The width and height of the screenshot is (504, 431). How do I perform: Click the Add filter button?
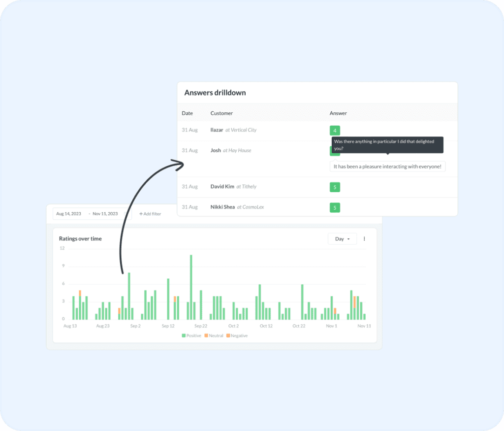pyautogui.click(x=150, y=214)
